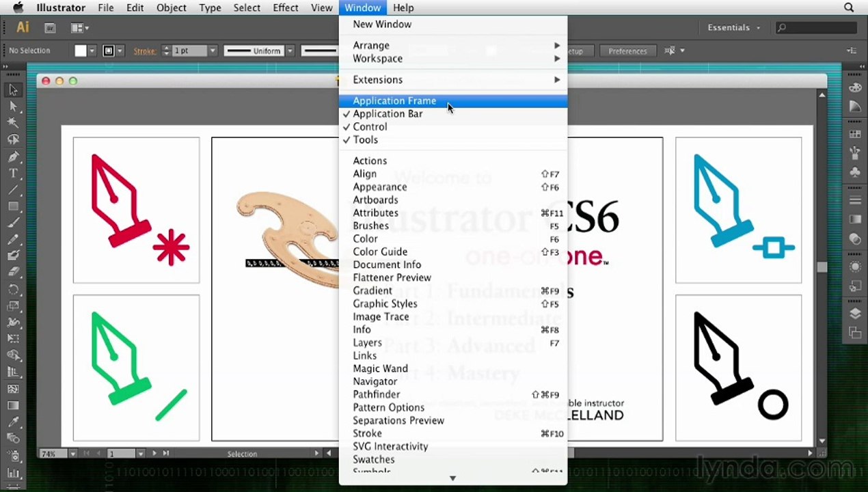This screenshot has height=492, width=868.
Task: Click scroll-down arrow at Window menu bottom
Action: point(452,478)
